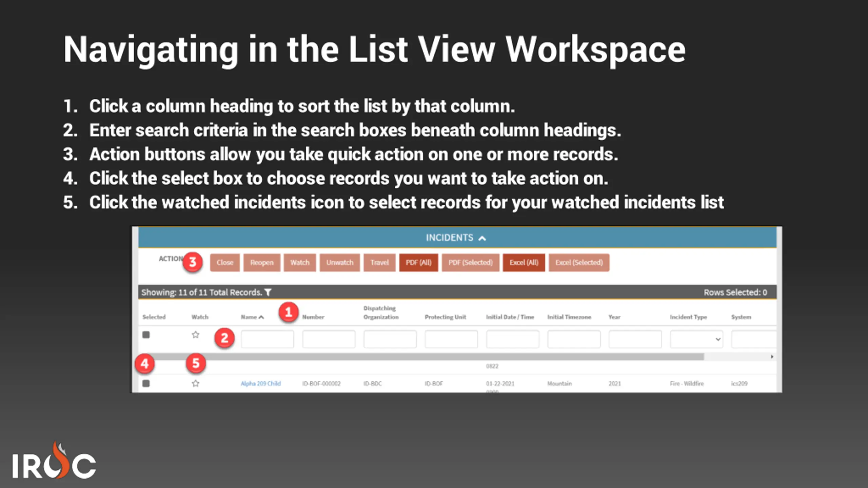Click the filter funnel icon beside Total Records

pos(268,292)
